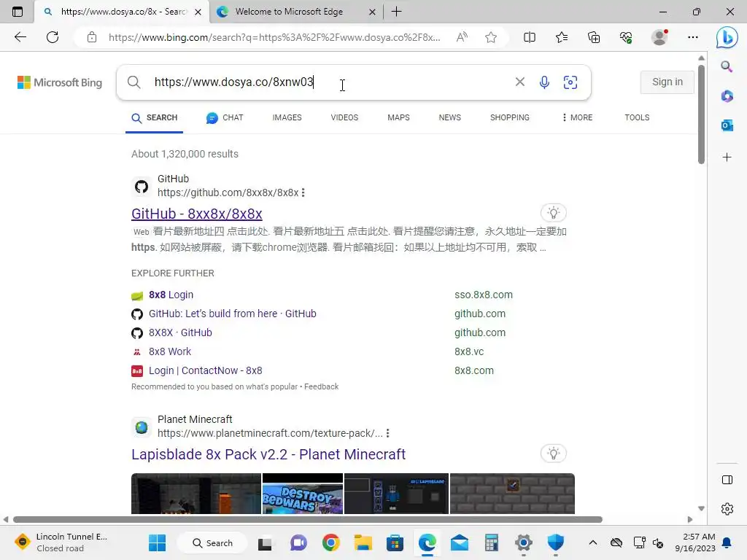Open the 8x8 Work link
The image size is (747, 560).
[x=169, y=352]
